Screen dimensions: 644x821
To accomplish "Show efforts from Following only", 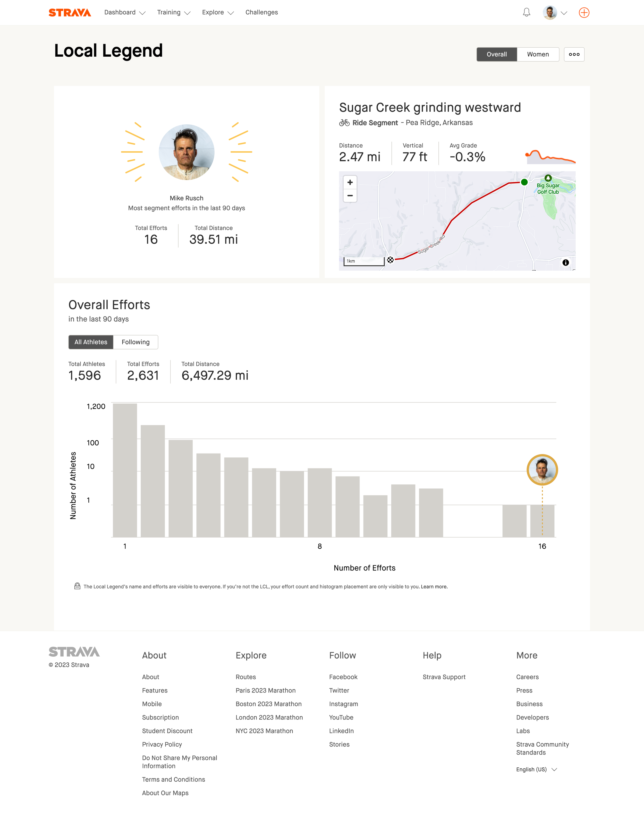I will point(135,342).
